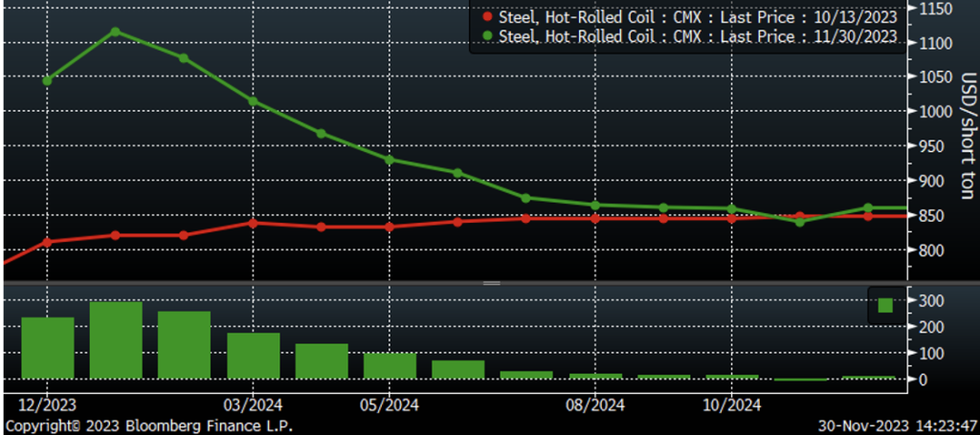
Task: Grab the divider handle between the two chart panels
Action: 491,283
